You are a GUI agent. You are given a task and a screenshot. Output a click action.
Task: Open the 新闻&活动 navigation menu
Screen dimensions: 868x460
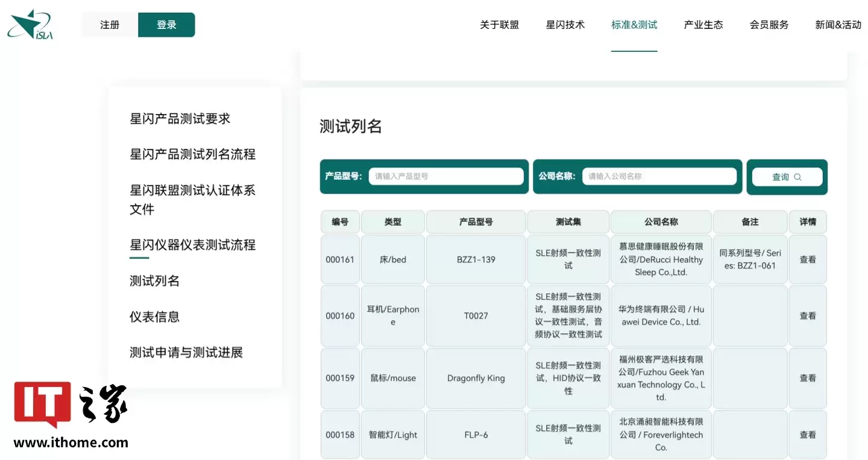tap(837, 25)
